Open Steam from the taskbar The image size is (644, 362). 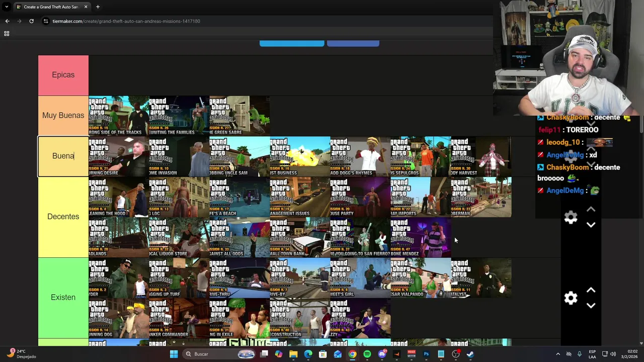(x=470, y=354)
